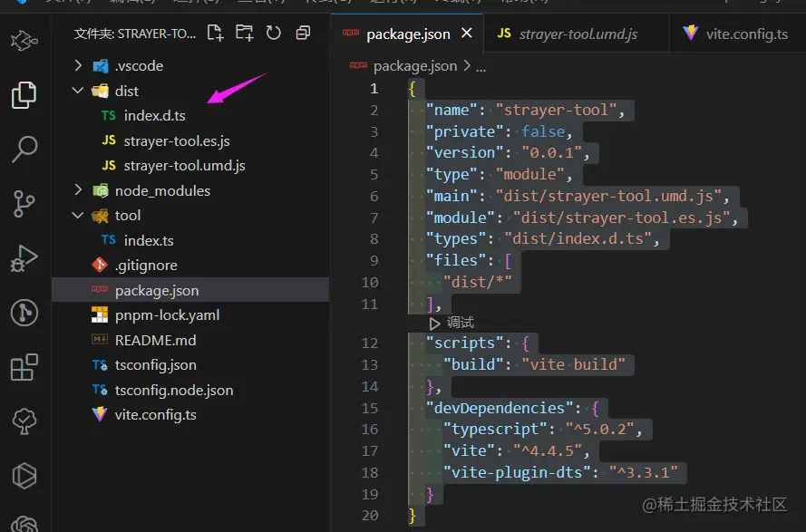Open README.md file
The width and height of the screenshot is (806, 532).
pyautogui.click(x=190, y=340)
